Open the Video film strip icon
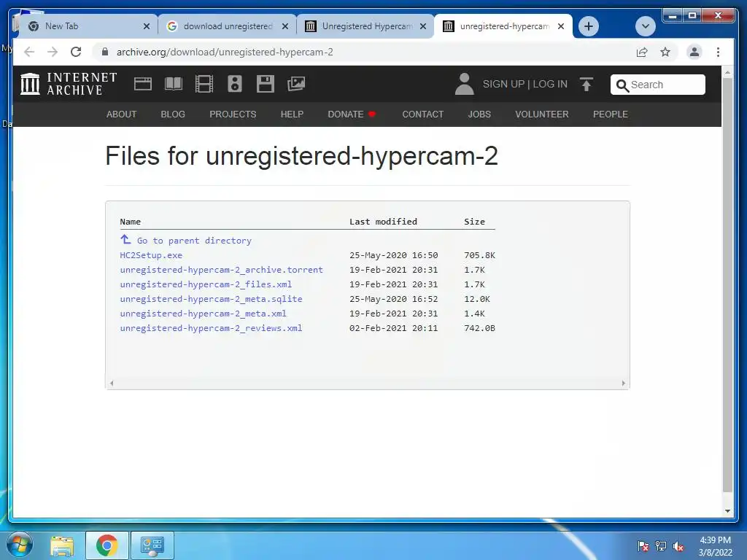This screenshot has height=560, width=747. pos(204,85)
